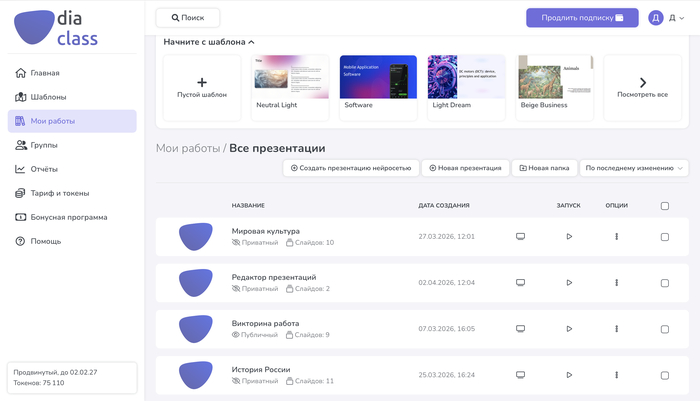Click the Продвинутый tariff info box

pyautogui.click(x=72, y=378)
